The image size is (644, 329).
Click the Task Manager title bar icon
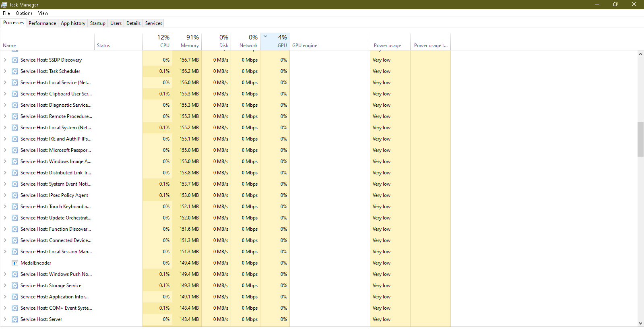pyautogui.click(x=4, y=4)
